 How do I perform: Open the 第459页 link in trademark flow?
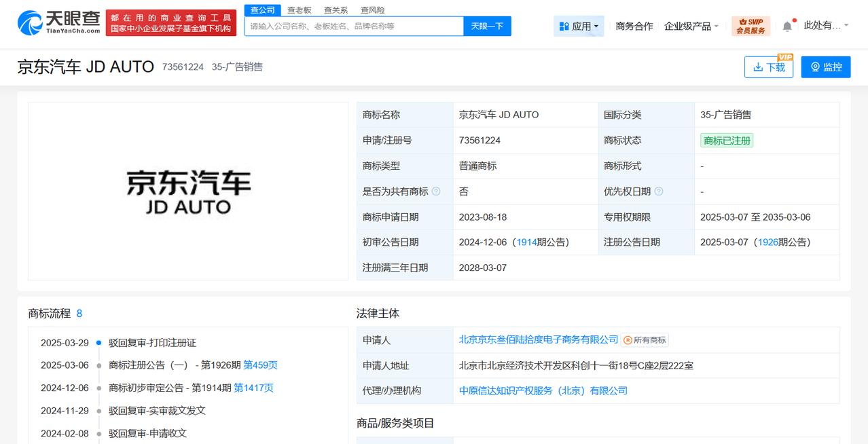(x=260, y=365)
